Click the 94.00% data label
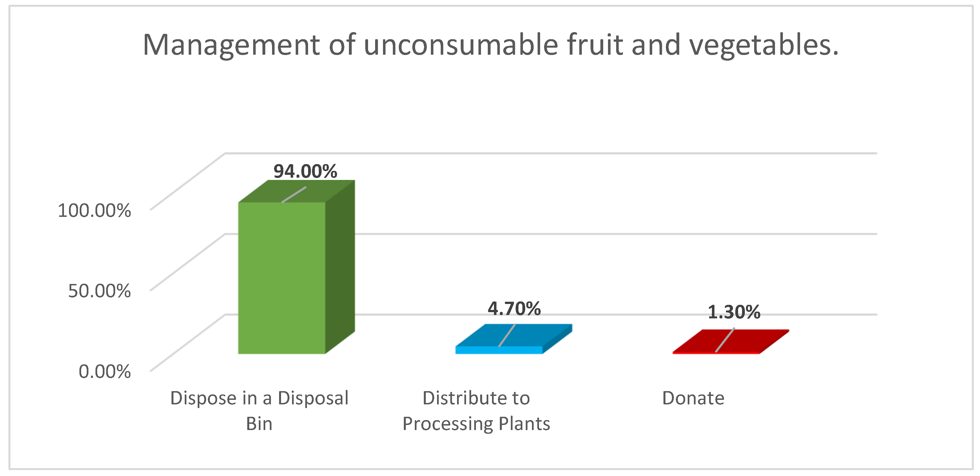Screen dimensions: 980x476 (x=305, y=171)
